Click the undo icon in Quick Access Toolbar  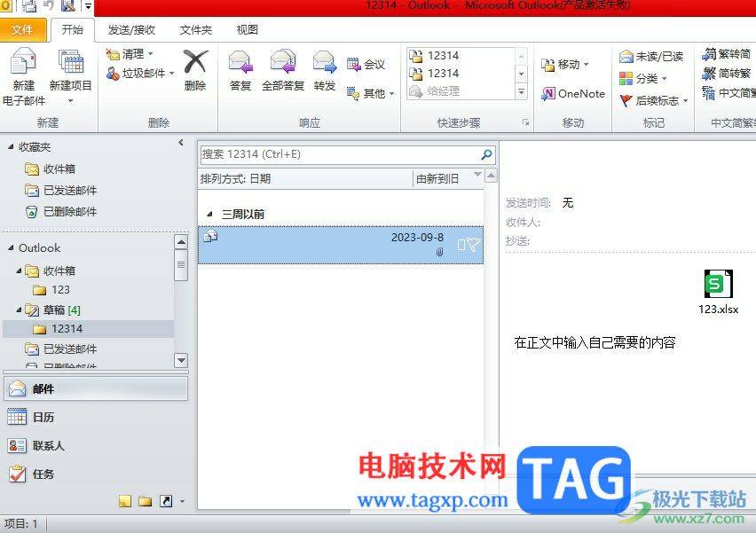coord(49,6)
